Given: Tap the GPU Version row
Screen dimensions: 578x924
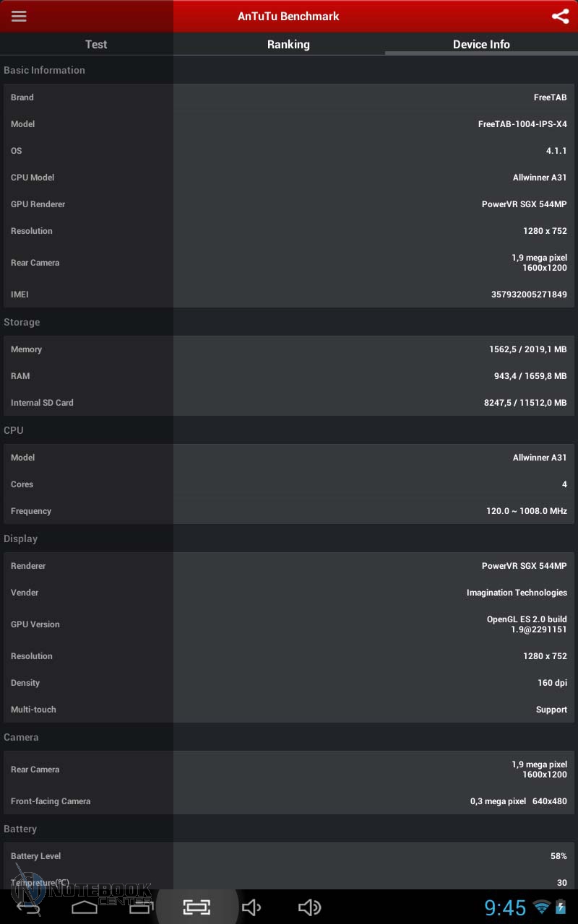Looking at the screenshot, I should coord(289,624).
